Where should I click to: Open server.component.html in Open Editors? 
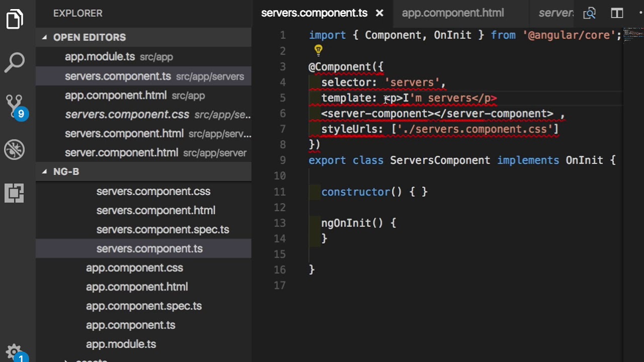pyautogui.click(x=143, y=152)
